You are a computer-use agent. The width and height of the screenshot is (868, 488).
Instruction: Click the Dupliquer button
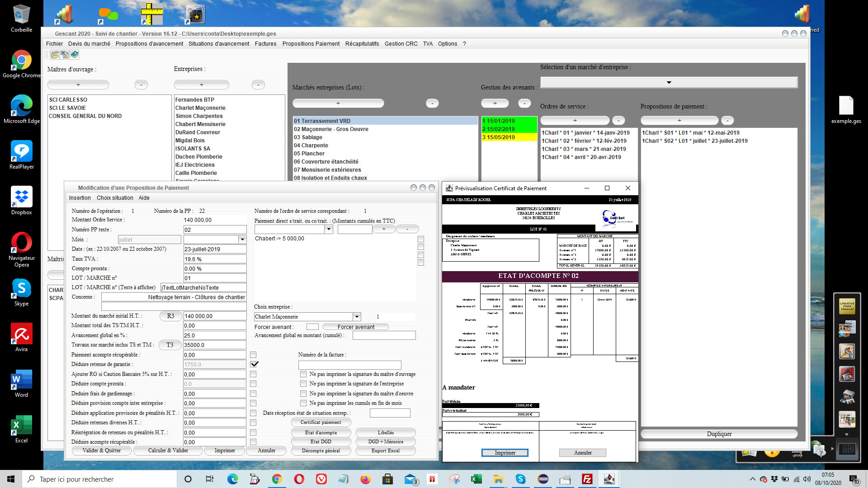coord(719,434)
